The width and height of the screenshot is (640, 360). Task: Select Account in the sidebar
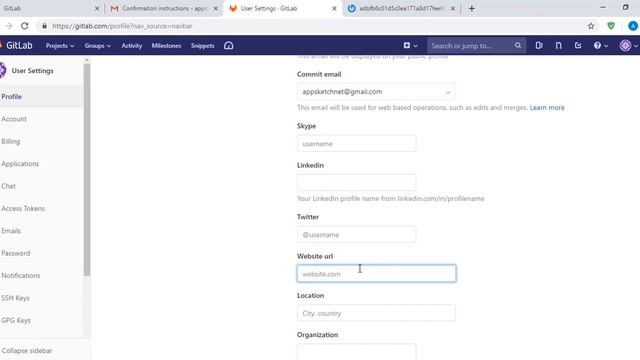pos(42,119)
